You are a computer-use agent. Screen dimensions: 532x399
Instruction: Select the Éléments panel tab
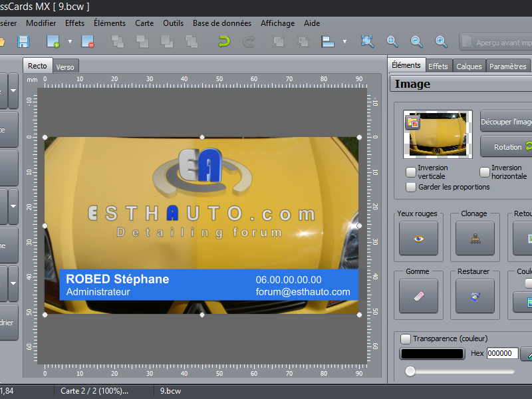pos(406,65)
